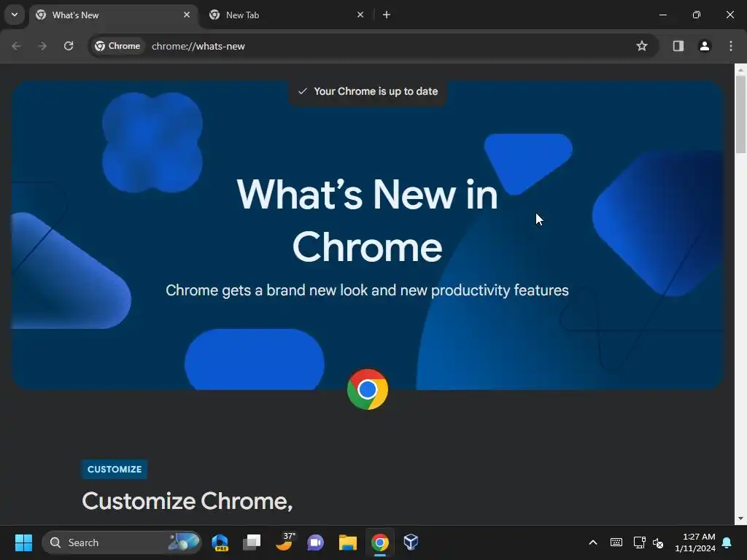Click the Chrome site info chip
747x560 pixels.
click(117, 46)
